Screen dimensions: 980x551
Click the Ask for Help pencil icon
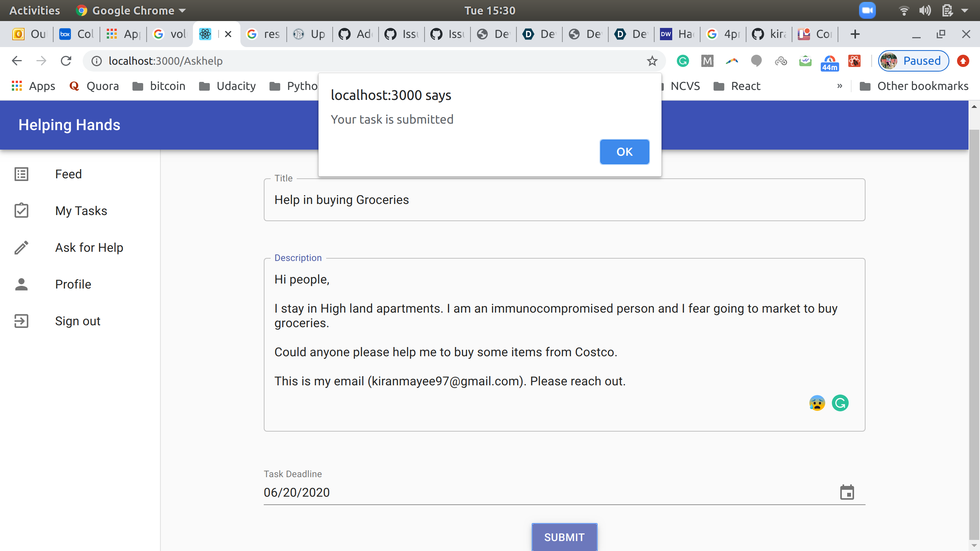[21, 248]
